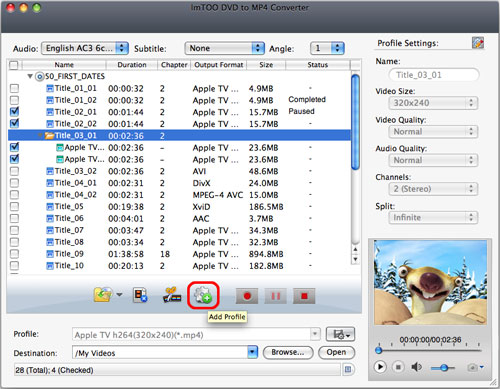Image resolution: width=500 pixels, height=389 pixels.
Task: Check the Title_06 checkbox
Action: pos(14,218)
